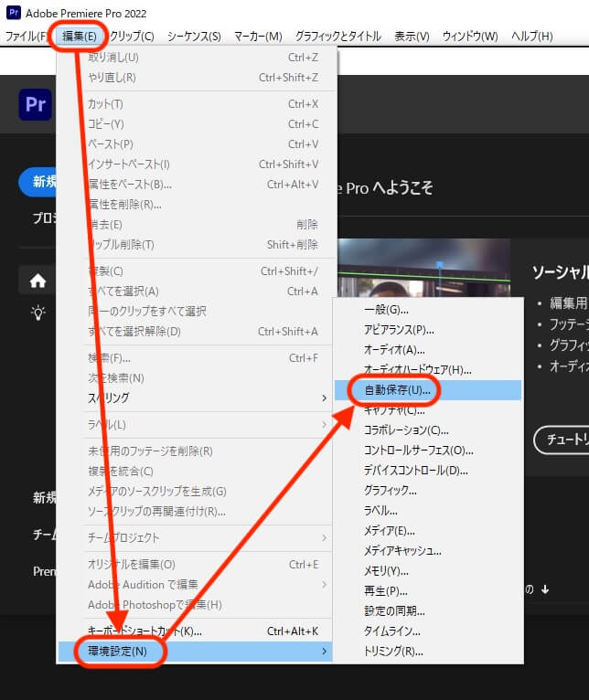
Task: Open ウィンドウ(W) menu
Action: click(470, 37)
